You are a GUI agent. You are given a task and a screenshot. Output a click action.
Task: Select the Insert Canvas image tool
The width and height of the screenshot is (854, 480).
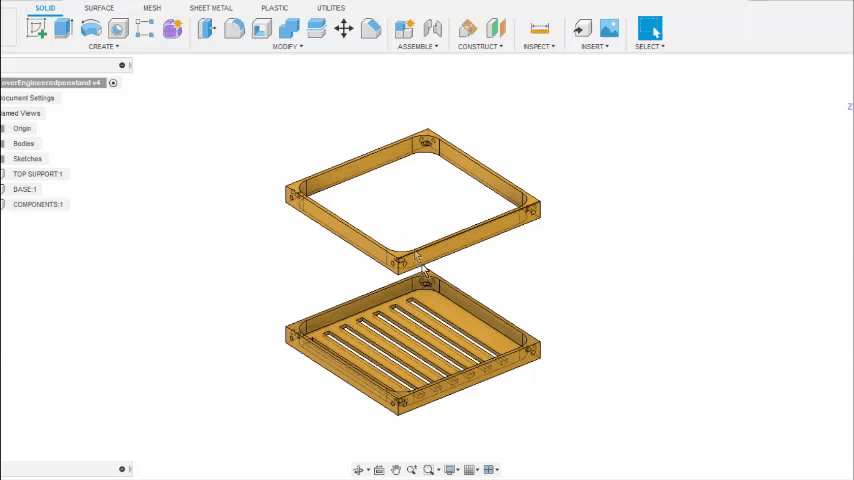coord(609,28)
